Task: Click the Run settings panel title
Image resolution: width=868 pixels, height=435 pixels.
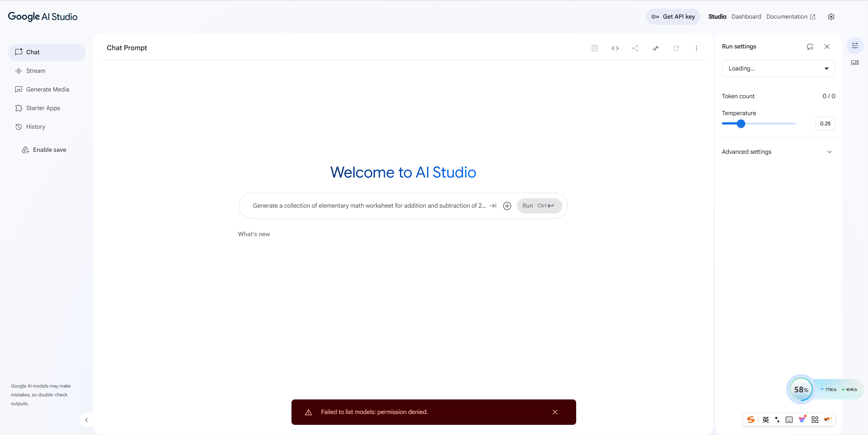Action: point(739,46)
